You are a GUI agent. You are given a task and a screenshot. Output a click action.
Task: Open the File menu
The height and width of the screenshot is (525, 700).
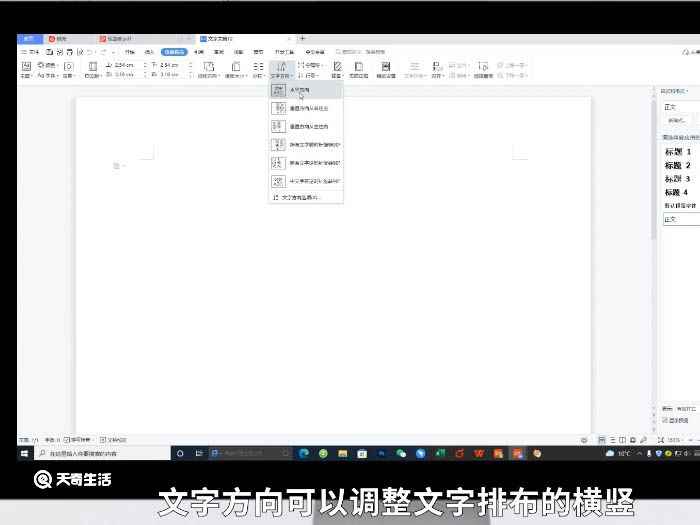[x=31, y=52]
